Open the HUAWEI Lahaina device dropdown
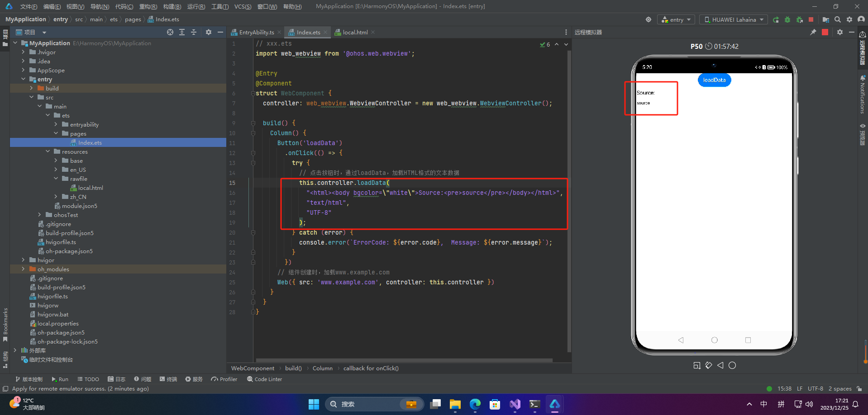The image size is (868, 415). (734, 19)
